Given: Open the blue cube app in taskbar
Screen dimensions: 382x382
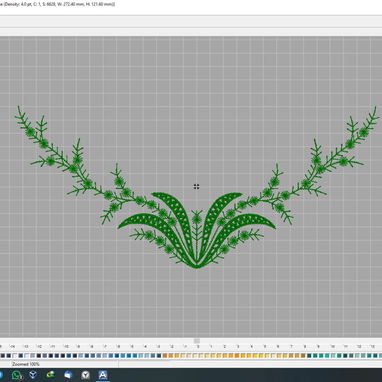Looking at the screenshot, I should [x=33, y=375].
